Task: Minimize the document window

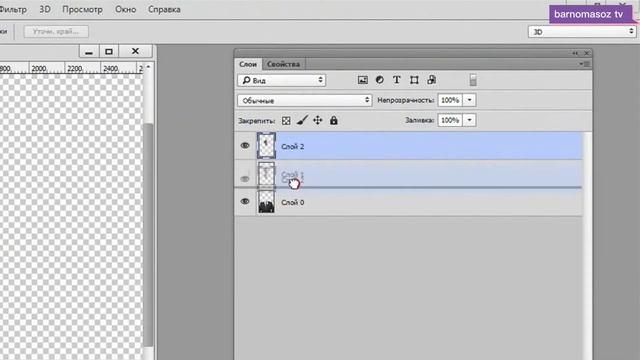Action: (89, 51)
